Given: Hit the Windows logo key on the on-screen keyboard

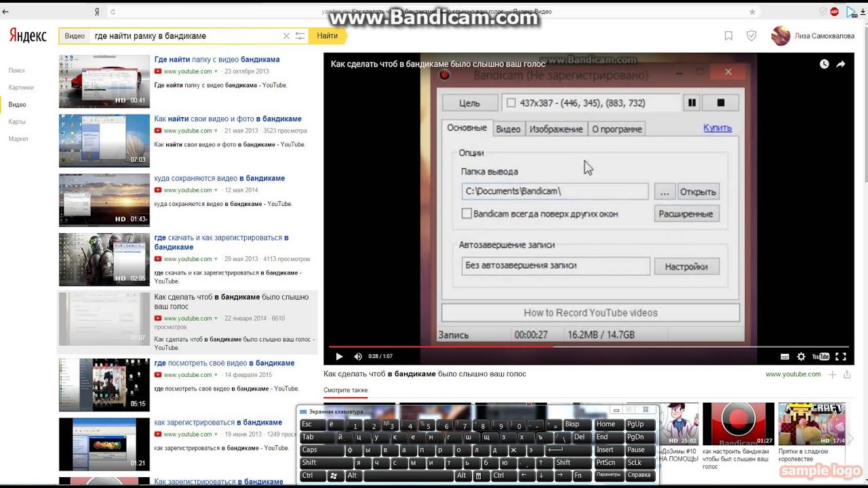Looking at the screenshot, I should 334,476.
